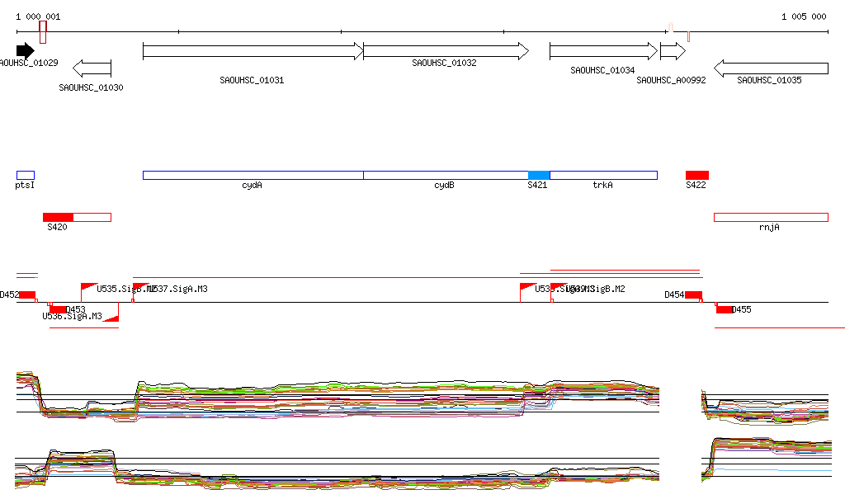The height and width of the screenshot is (504, 845).
Task: Click the U535.SigB.M2 promoter flag
Action: pos(88,285)
